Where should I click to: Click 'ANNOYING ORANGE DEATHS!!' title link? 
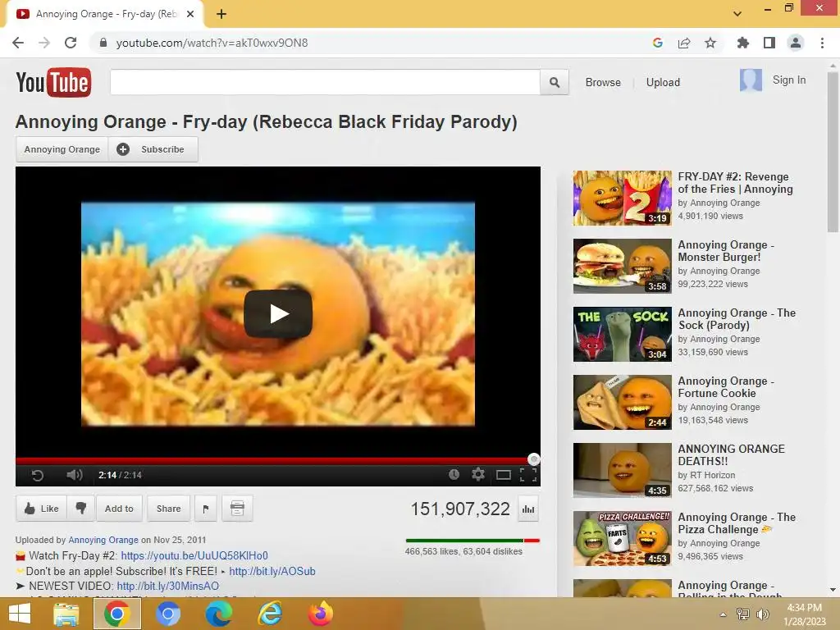731,454
